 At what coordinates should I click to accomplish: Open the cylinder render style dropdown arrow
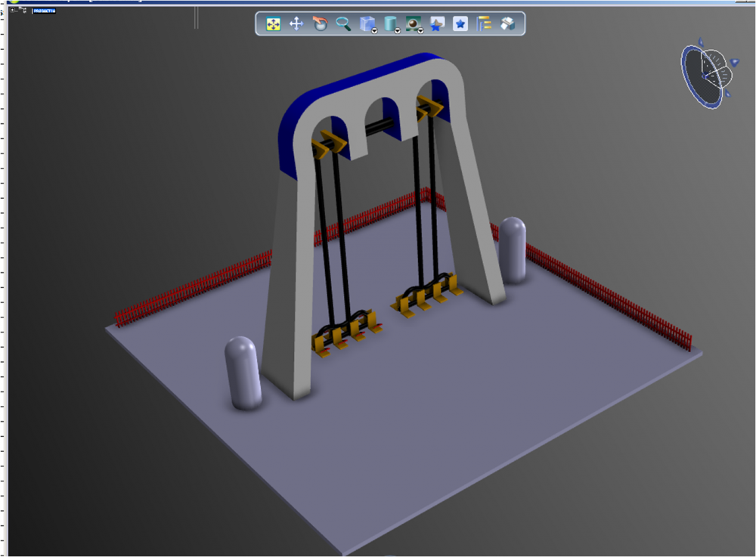tap(398, 31)
